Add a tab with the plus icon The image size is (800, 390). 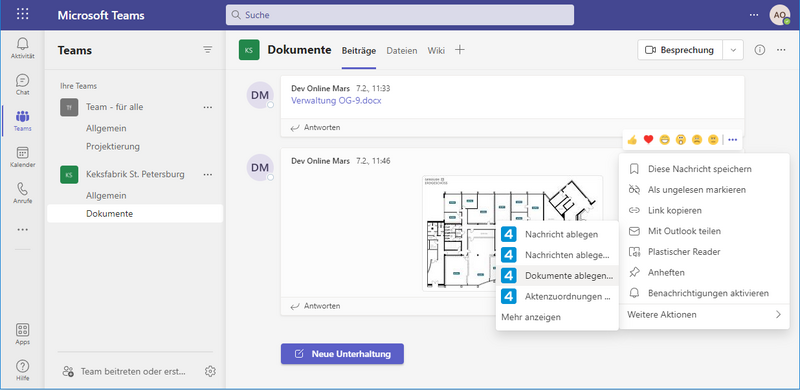click(x=460, y=50)
